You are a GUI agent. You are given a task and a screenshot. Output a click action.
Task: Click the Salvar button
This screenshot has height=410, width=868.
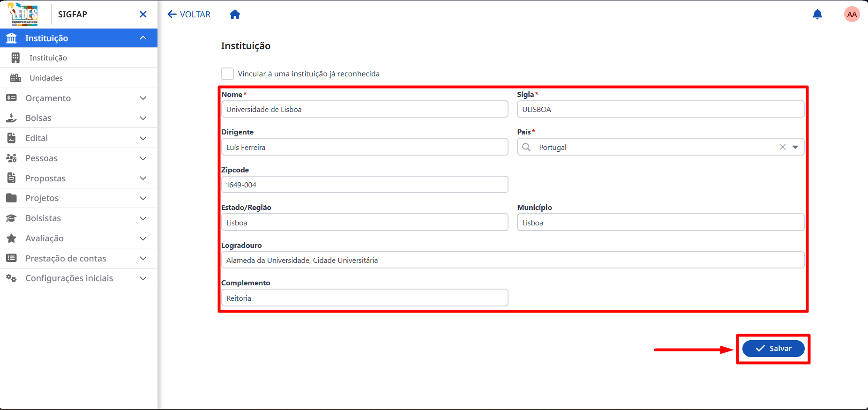pyautogui.click(x=773, y=349)
